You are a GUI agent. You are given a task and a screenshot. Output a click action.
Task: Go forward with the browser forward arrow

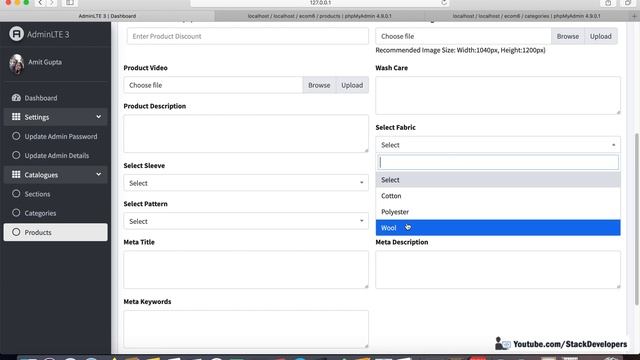[52, 3]
